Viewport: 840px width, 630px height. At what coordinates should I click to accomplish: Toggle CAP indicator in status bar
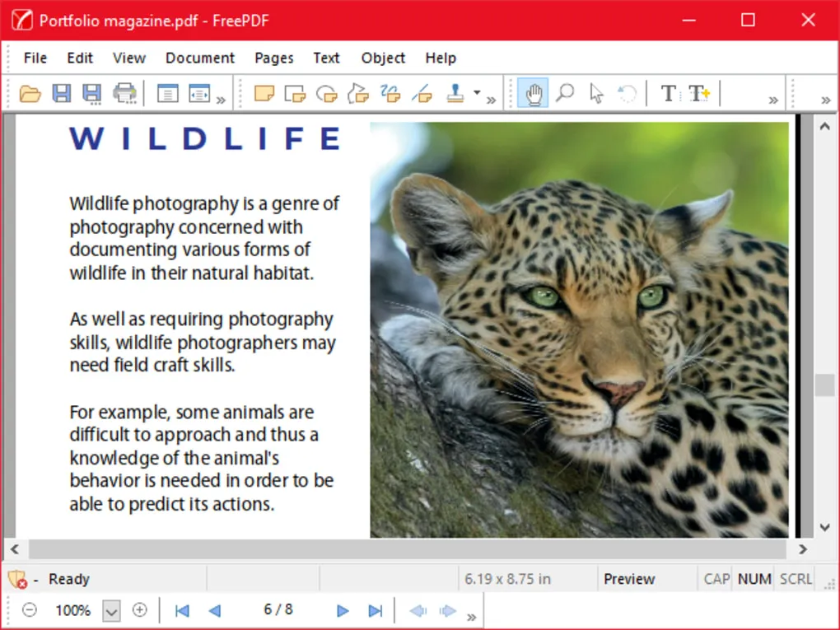coord(716,578)
